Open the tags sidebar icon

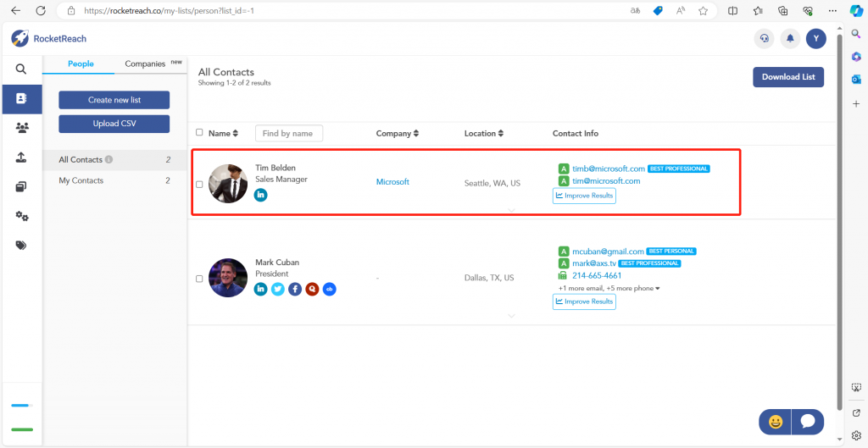[x=21, y=246]
